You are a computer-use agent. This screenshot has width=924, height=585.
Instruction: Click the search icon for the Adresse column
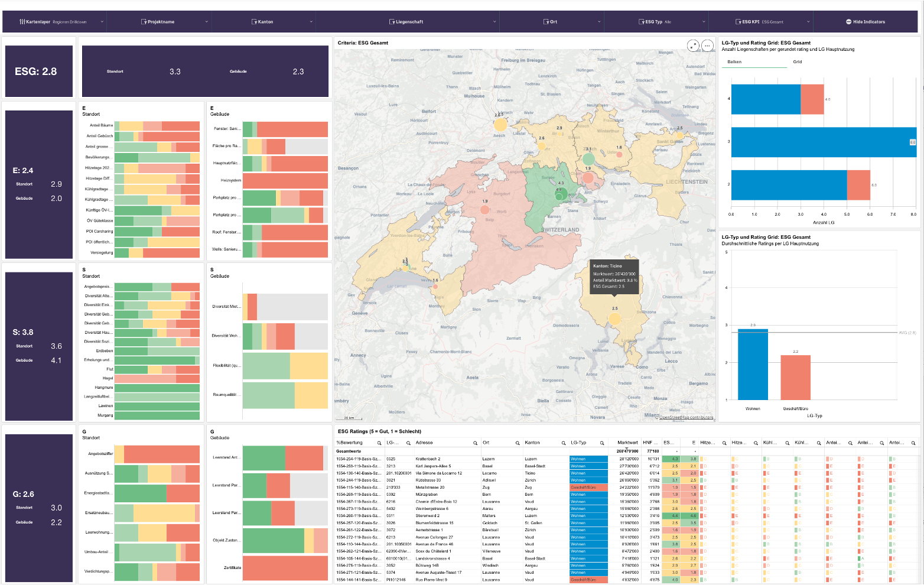475,443
